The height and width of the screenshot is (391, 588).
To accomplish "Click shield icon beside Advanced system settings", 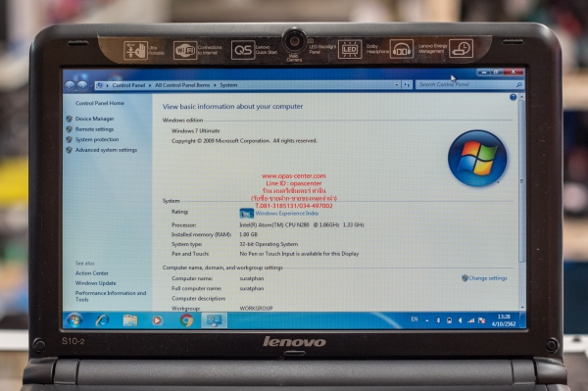I will click(x=69, y=150).
